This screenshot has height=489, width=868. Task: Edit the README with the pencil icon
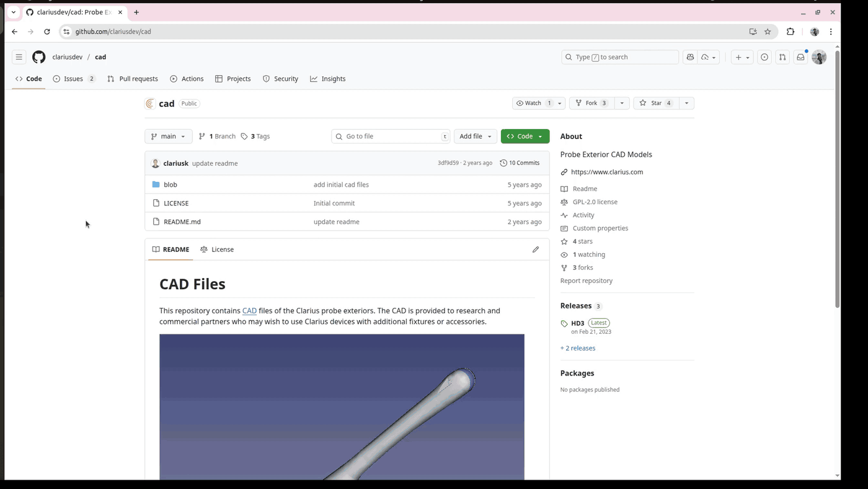(x=536, y=249)
